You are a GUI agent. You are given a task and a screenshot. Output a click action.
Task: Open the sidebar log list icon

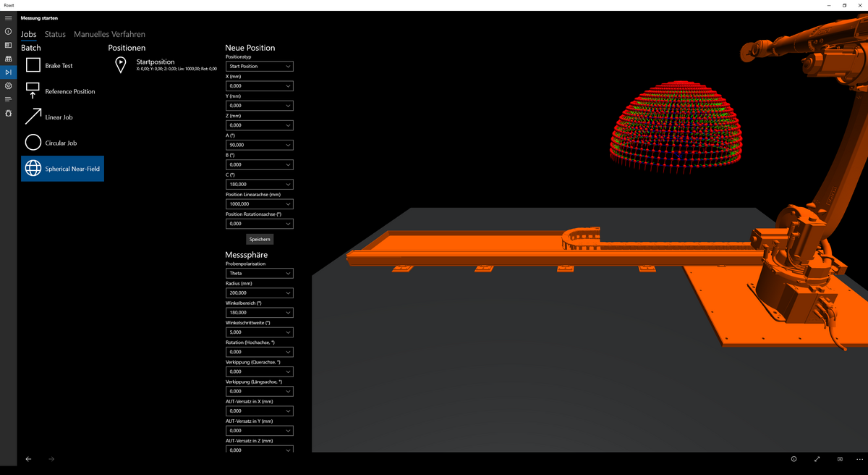[8, 99]
